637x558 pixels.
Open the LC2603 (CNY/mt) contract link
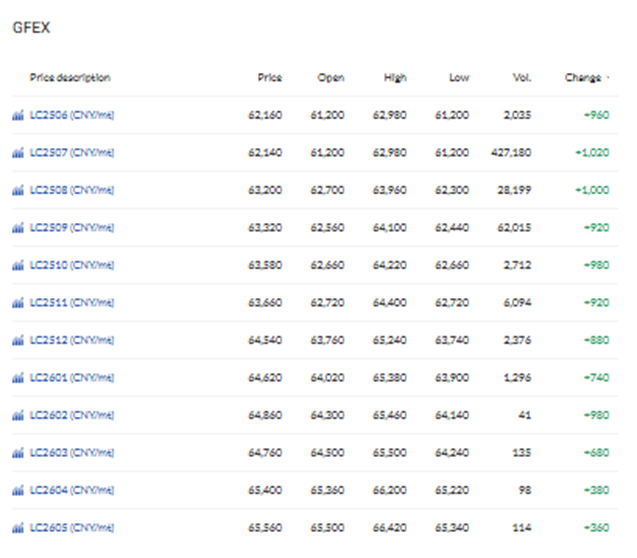tap(72, 452)
